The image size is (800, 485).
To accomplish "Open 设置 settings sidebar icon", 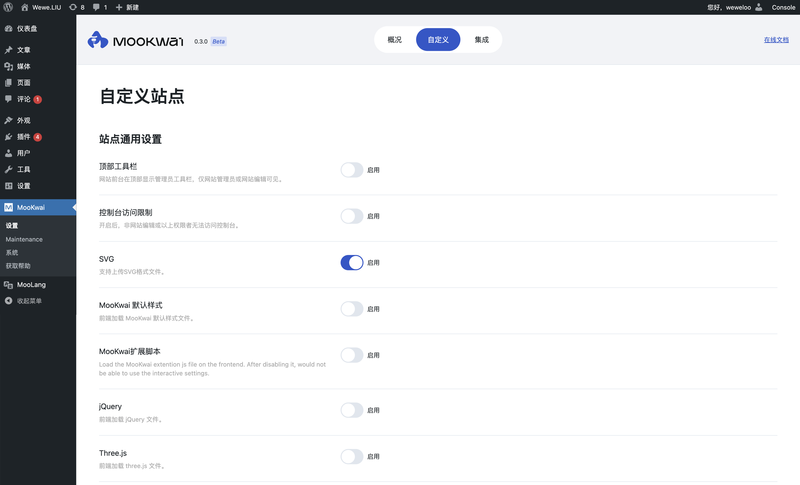I will coord(8,186).
